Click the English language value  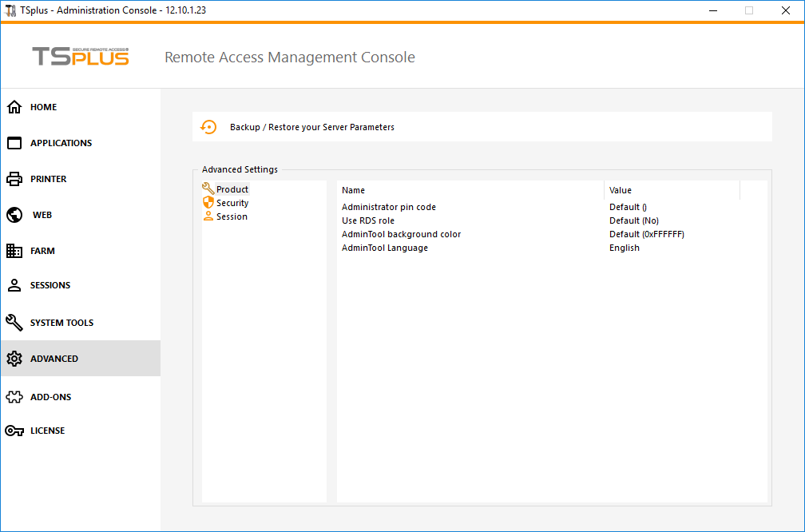[x=625, y=248]
